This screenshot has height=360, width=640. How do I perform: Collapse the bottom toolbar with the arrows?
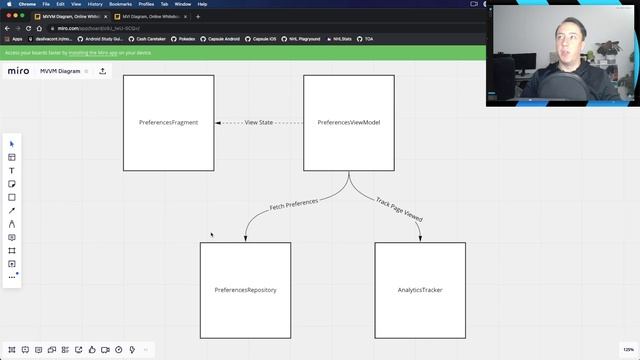(x=146, y=350)
